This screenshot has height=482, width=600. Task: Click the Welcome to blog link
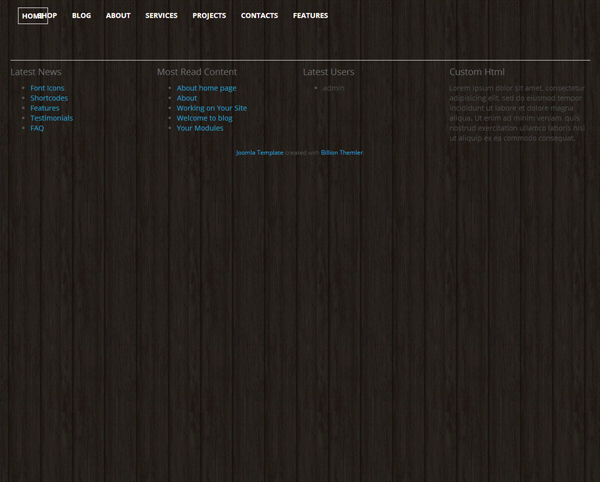pos(204,118)
